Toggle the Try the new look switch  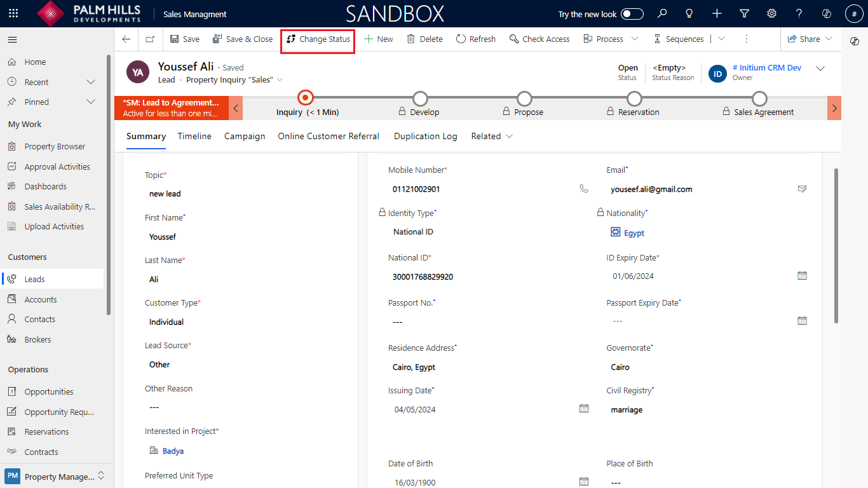coord(632,14)
